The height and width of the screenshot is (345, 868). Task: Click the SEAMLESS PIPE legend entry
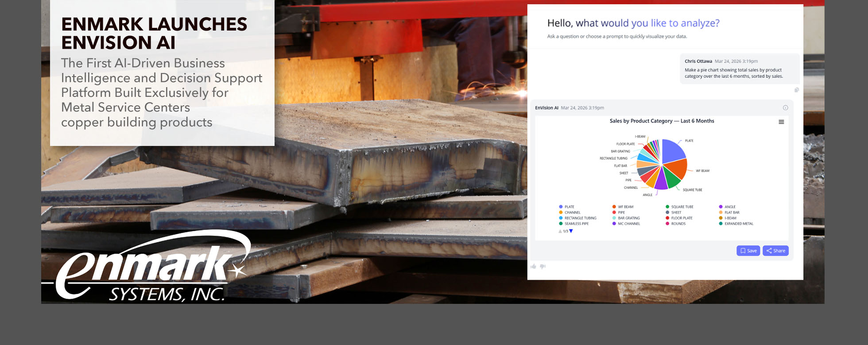(x=574, y=224)
